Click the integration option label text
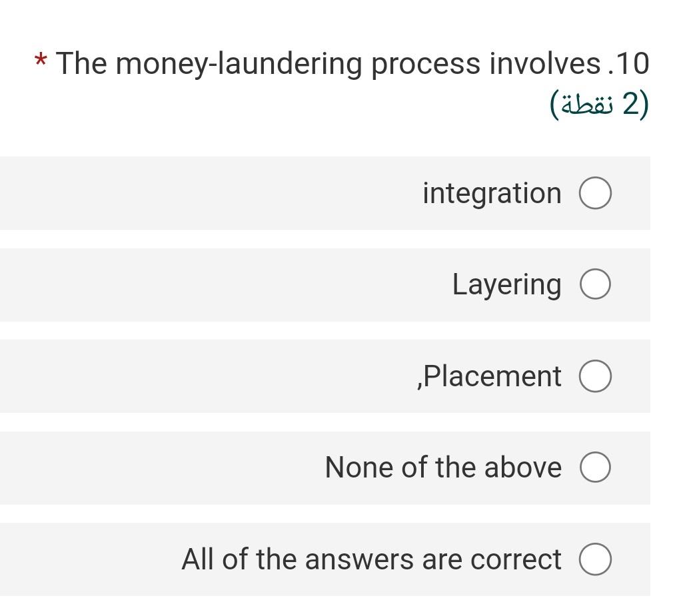The width and height of the screenshot is (677, 616). 491,193
